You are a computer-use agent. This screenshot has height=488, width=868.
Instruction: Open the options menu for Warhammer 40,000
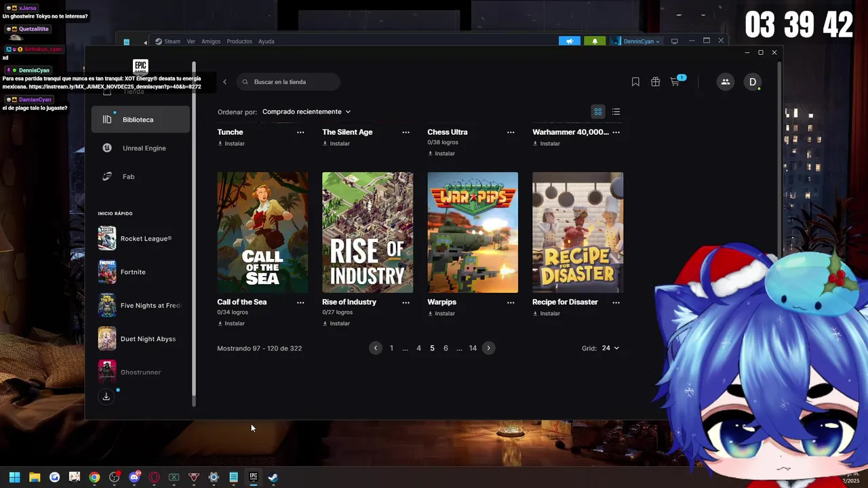coord(616,132)
